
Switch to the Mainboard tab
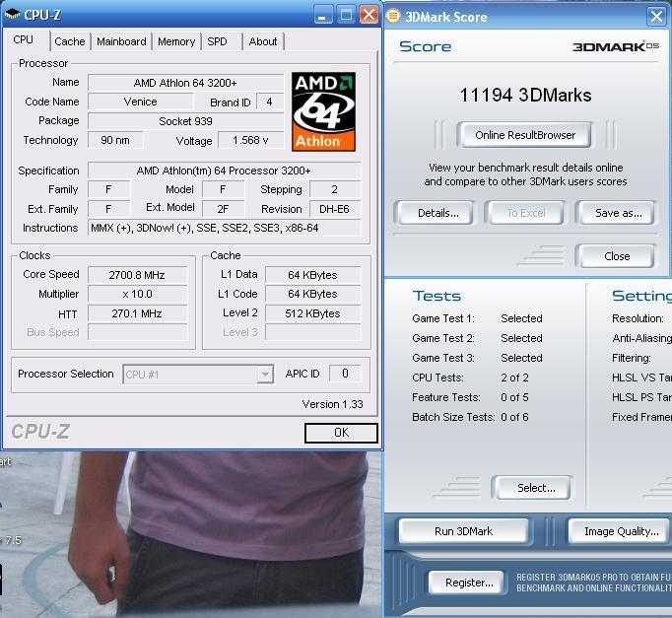click(x=121, y=41)
